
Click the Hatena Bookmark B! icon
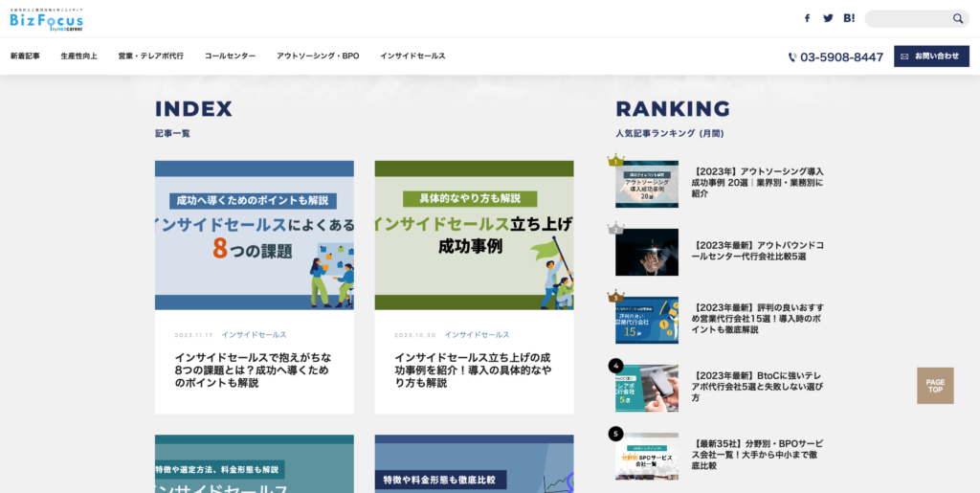click(x=850, y=18)
